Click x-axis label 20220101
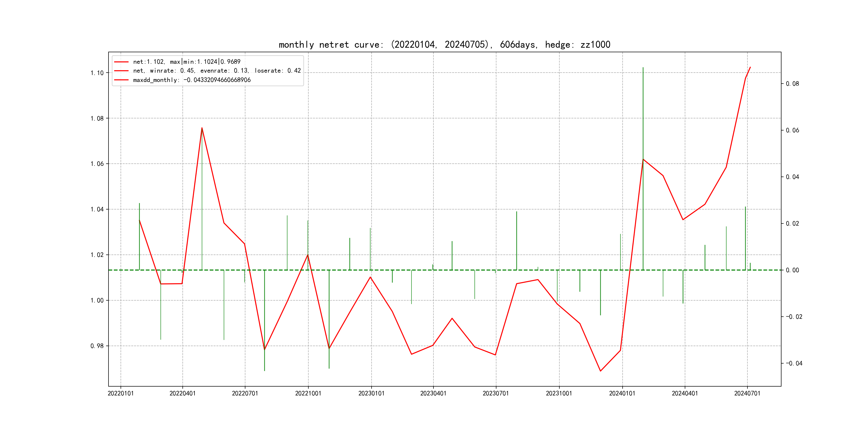The height and width of the screenshot is (434, 868). click(x=121, y=393)
